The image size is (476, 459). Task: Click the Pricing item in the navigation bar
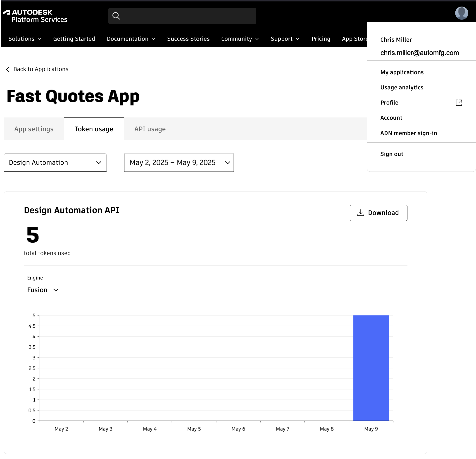[x=321, y=39]
